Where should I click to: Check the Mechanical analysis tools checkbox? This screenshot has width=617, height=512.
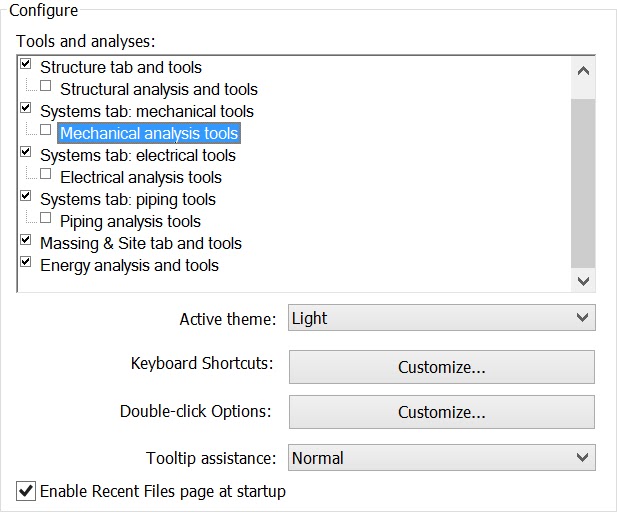tap(46, 129)
